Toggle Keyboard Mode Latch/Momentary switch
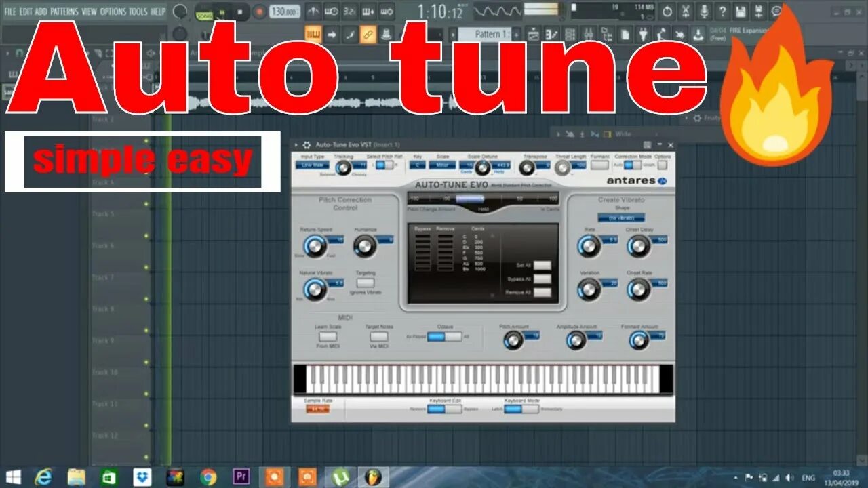The image size is (868, 488). tap(521, 409)
